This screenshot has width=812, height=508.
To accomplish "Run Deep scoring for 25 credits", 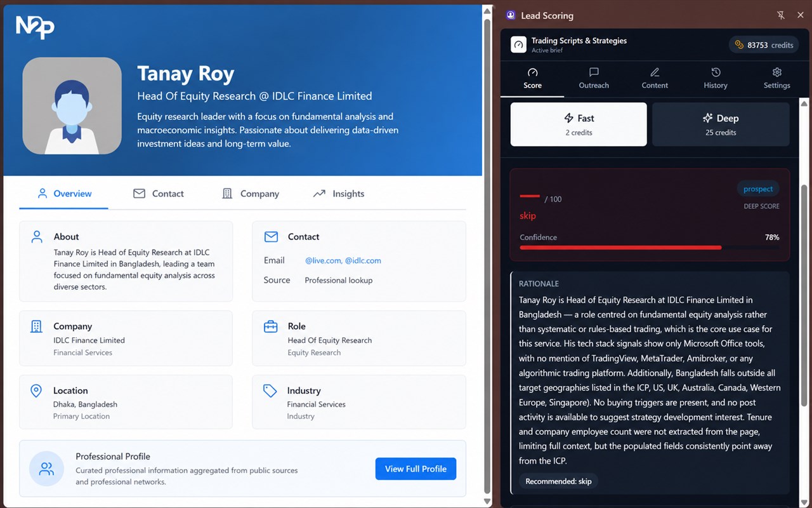I will pos(721,124).
